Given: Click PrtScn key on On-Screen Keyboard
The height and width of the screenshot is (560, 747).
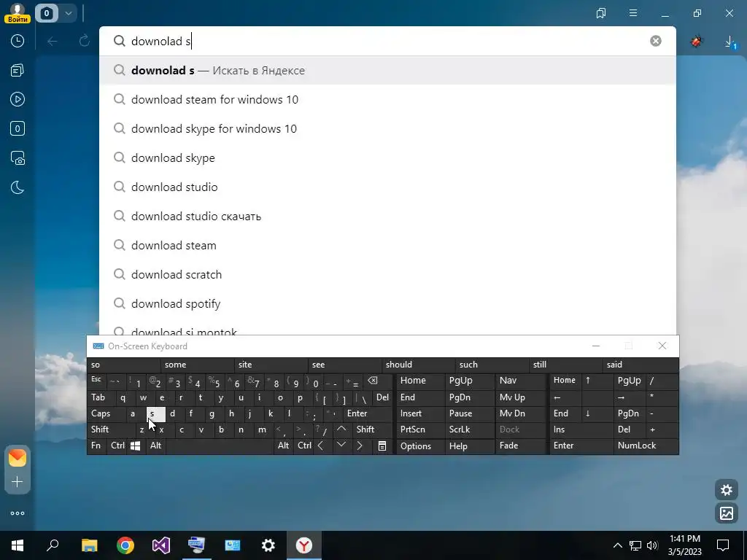Looking at the screenshot, I should (421, 429).
